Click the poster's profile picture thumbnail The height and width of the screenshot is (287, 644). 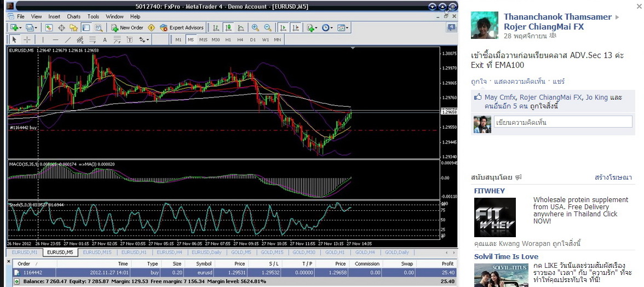[x=485, y=25]
